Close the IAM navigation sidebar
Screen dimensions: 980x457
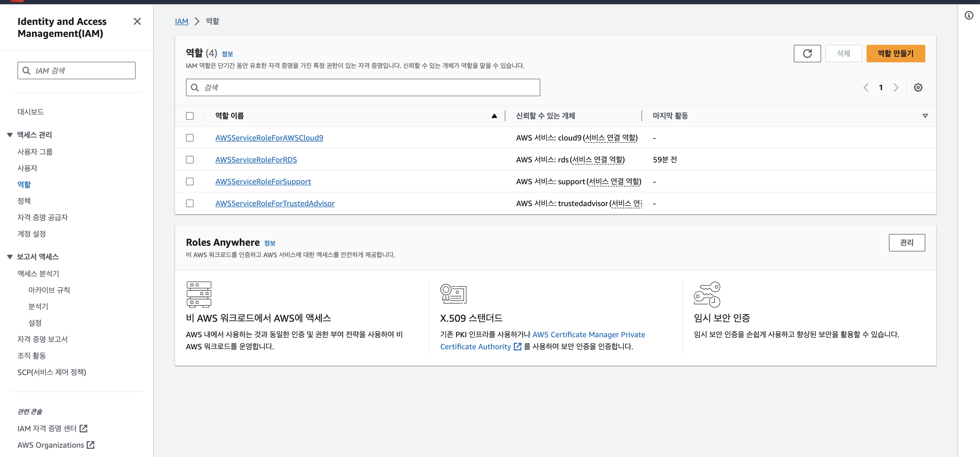click(137, 21)
